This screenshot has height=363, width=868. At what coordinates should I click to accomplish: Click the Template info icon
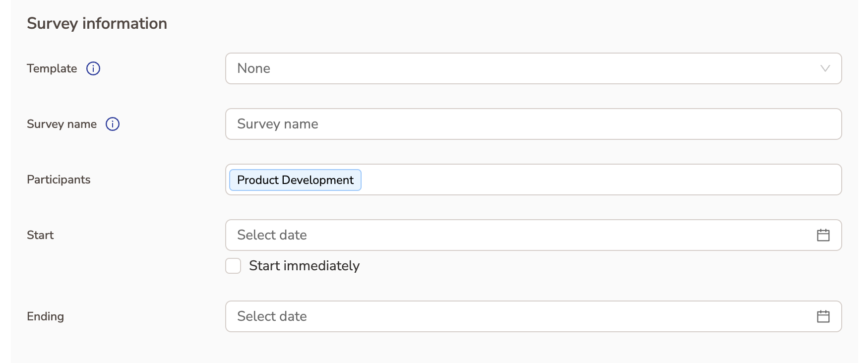coord(93,68)
